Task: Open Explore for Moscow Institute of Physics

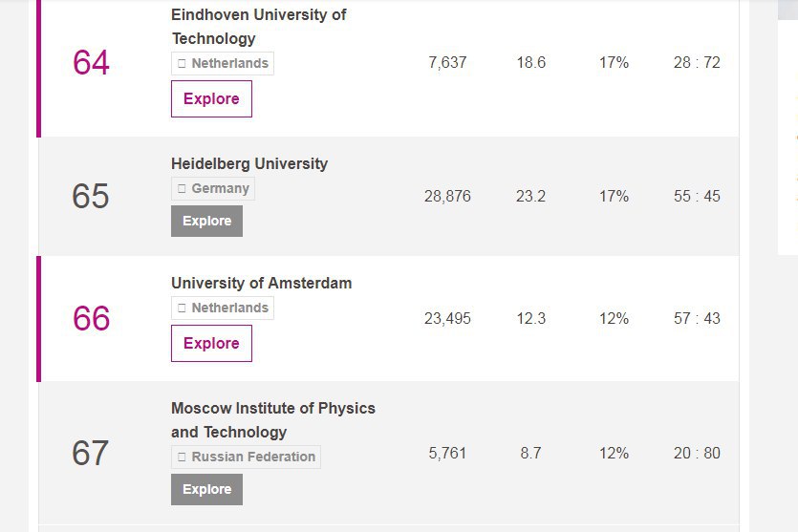Action: click(206, 489)
